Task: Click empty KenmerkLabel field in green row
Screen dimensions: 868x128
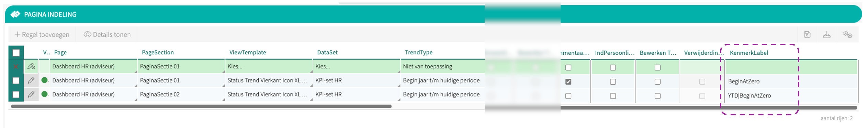Action: point(791,67)
